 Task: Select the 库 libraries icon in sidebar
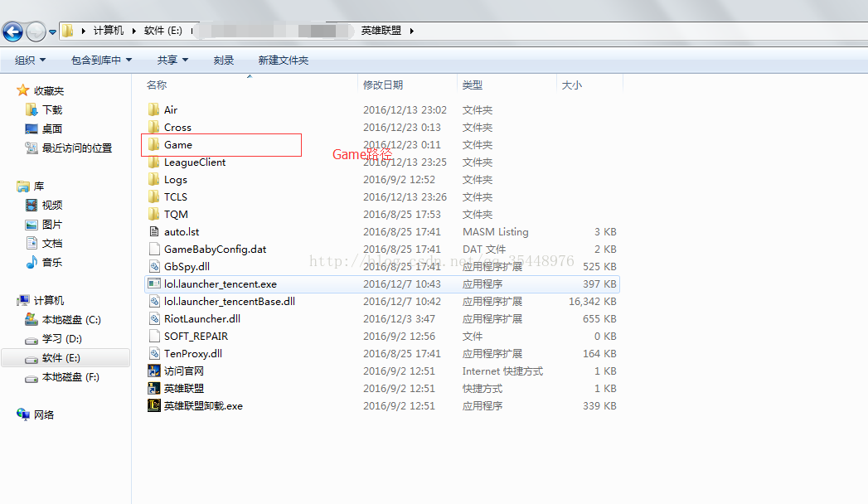(22, 187)
